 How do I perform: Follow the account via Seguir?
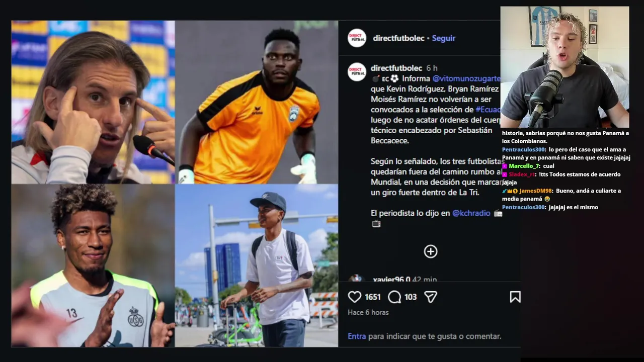444,38
